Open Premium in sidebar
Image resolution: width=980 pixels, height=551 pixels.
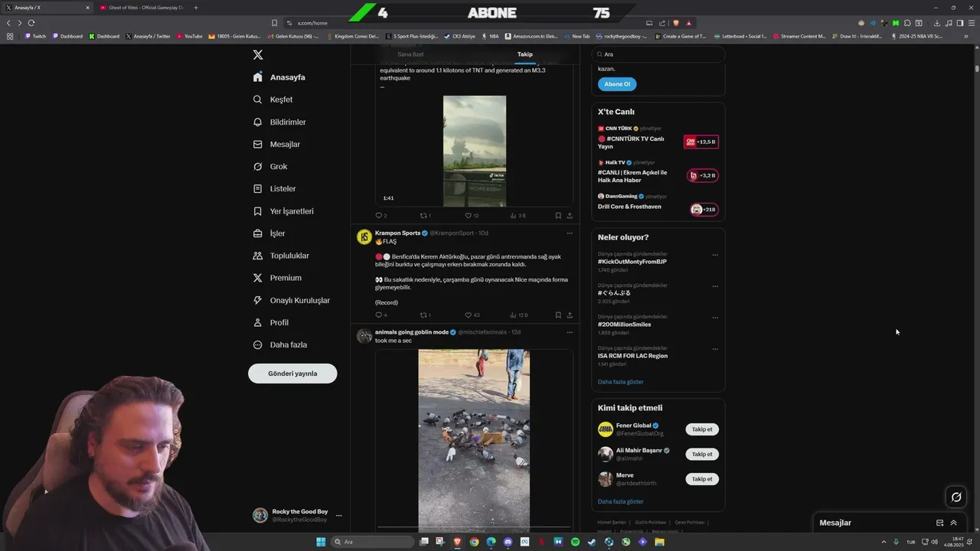277,278
